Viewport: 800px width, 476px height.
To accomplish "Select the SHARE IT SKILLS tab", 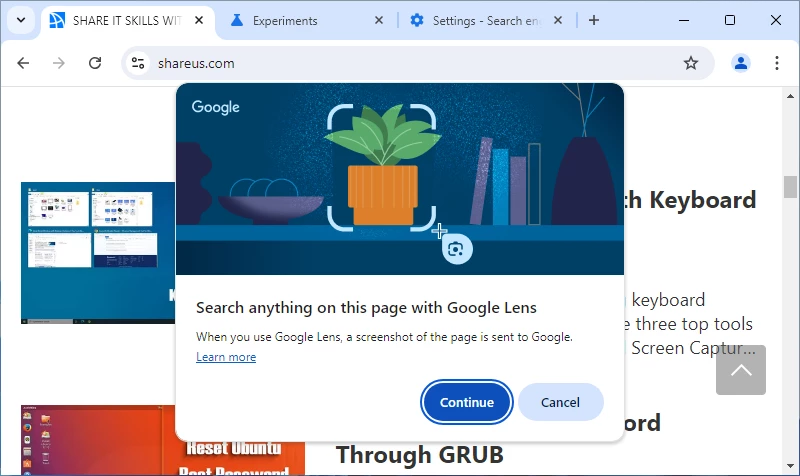I will [x=128, y=21].
